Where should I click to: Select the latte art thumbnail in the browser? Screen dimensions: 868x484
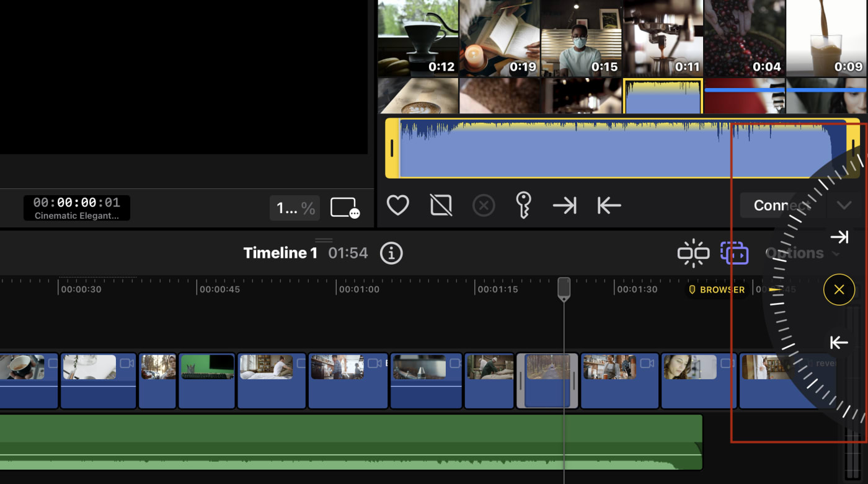click(x=418, y=95)
